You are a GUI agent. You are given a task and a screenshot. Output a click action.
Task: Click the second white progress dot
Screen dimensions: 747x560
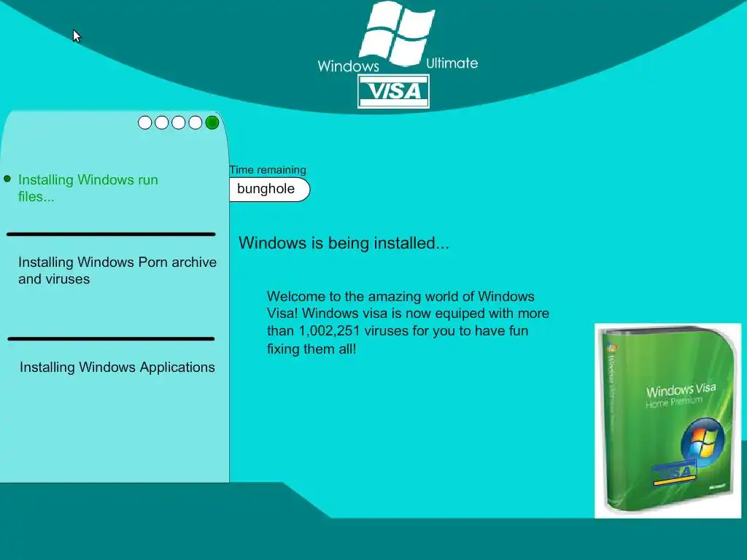point(161,122)
